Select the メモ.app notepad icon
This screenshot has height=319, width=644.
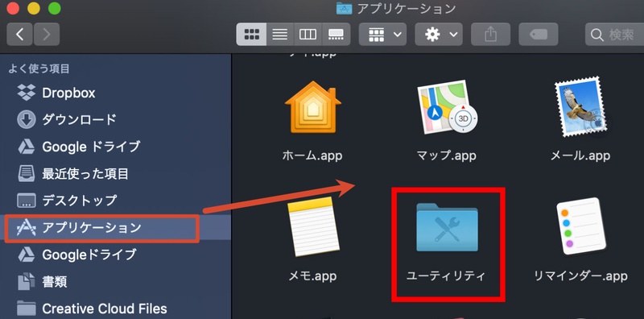coord(313,226)
